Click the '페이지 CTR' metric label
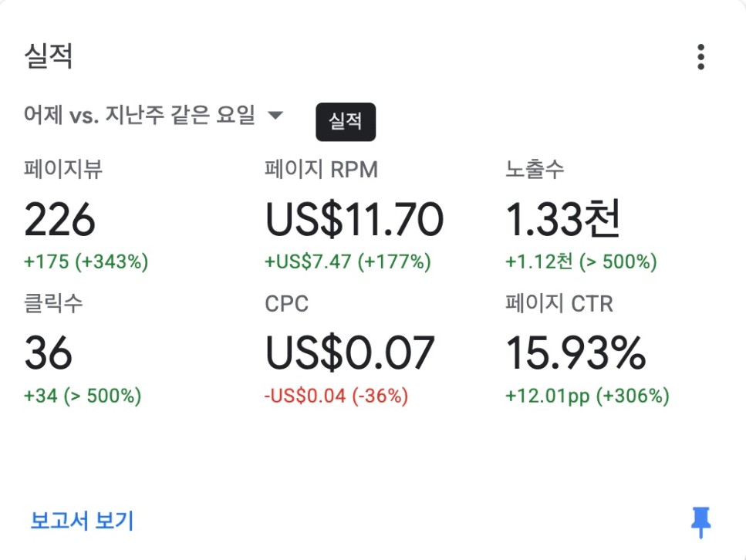This screenshot has height=560, width=746. point(559,304)
